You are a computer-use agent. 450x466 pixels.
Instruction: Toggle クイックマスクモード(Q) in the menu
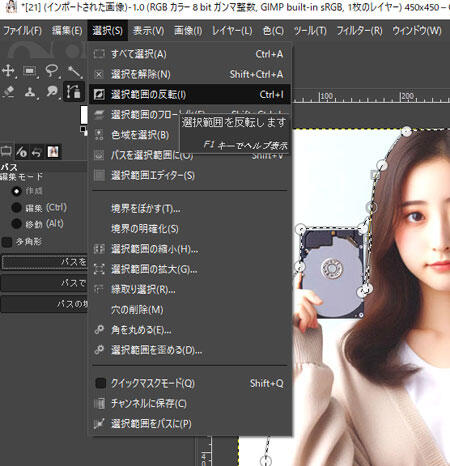(x=190, y=383)
